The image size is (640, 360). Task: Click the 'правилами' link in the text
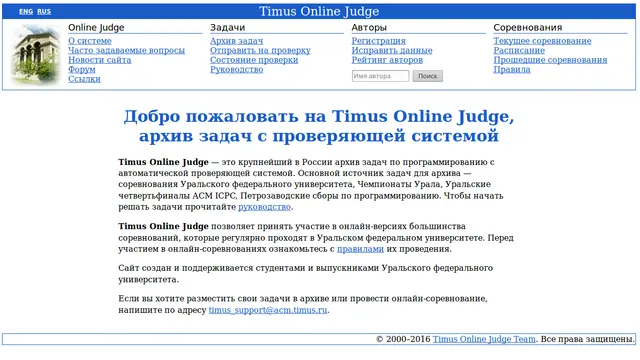click(x=360, y=249)
